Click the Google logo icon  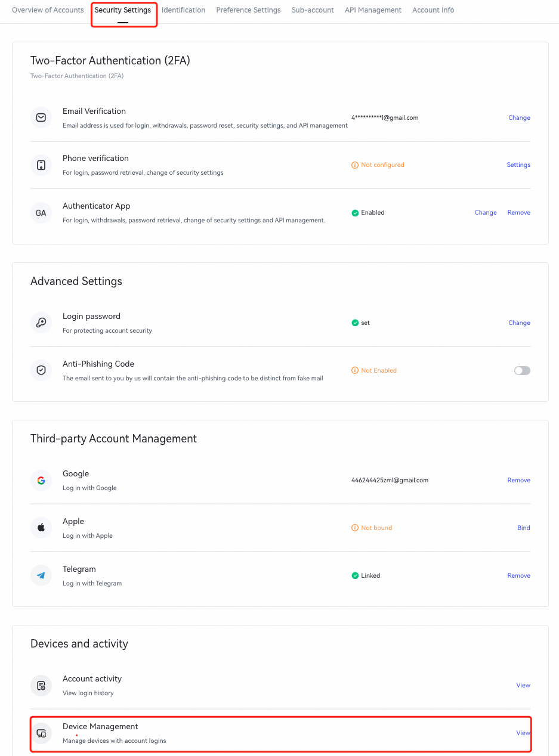pyautogui.click(x=41, y=480)
